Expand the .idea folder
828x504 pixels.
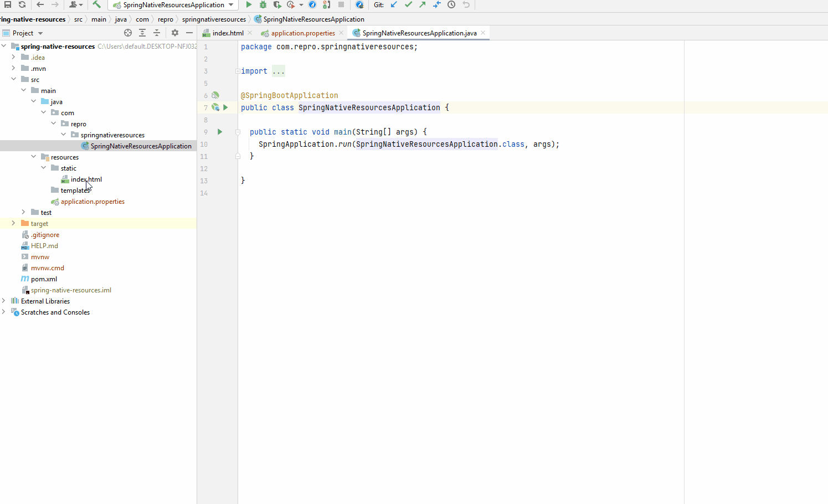(x=14, y=57)
